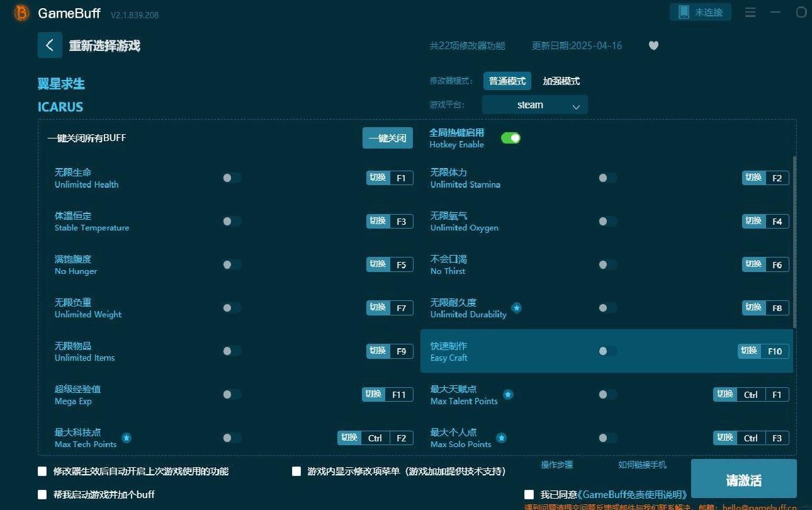Select 加强模式 enhanced mode tab
The height and width of the screenshot is (510, 812).
pos(561,81)
